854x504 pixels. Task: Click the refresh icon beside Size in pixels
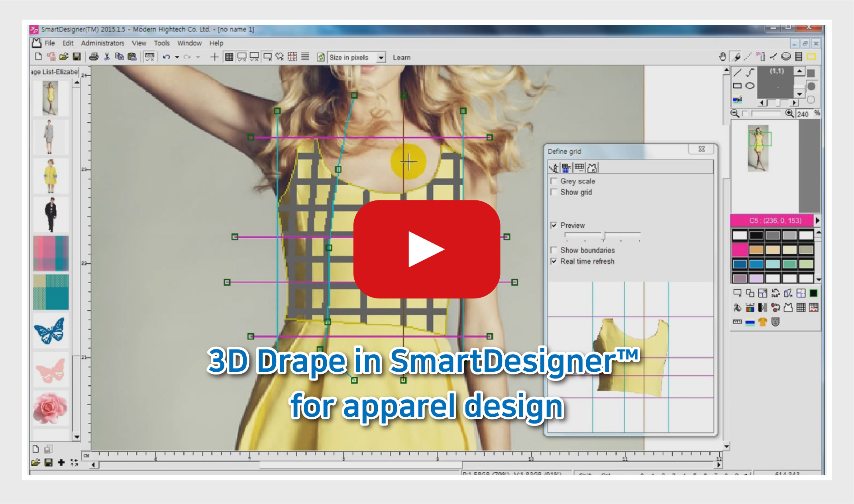(x=321, y=57)
